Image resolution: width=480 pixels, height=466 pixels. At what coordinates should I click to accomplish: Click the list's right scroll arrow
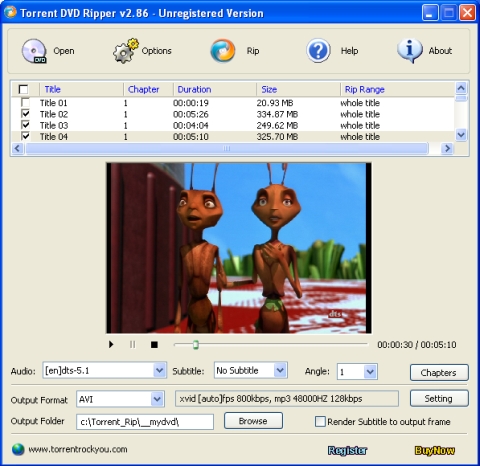[x=447, y=148]
